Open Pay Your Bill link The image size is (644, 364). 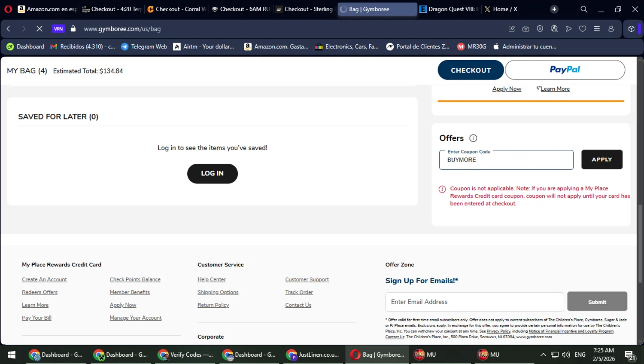pos(36,318)
